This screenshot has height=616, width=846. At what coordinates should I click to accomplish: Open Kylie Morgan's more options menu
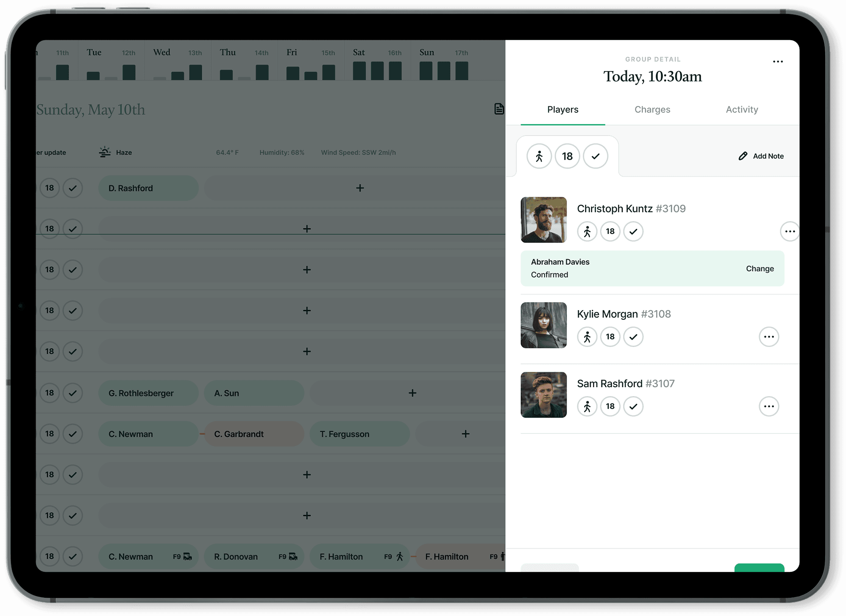769,337
